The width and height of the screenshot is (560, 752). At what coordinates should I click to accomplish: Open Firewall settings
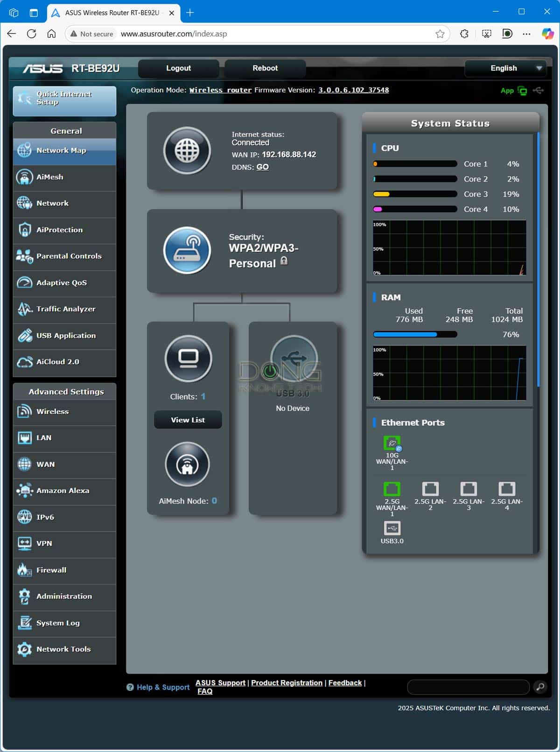click(64, 570)
